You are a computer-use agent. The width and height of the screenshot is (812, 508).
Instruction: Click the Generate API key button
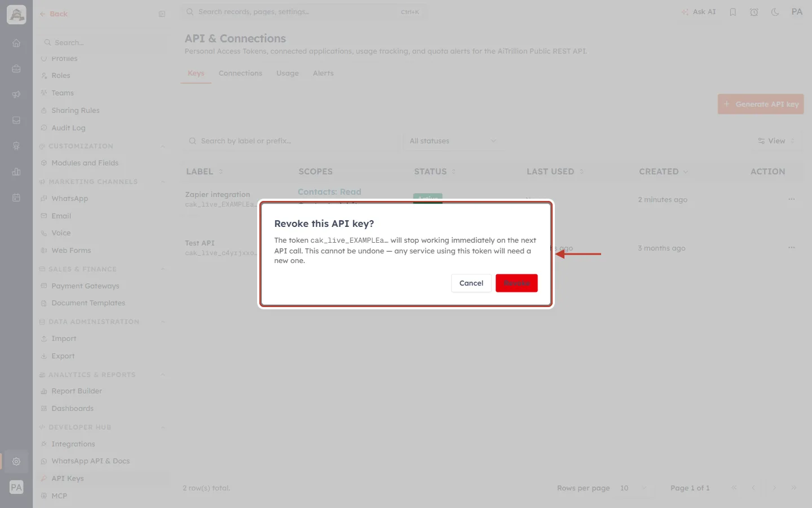[761, 104]
